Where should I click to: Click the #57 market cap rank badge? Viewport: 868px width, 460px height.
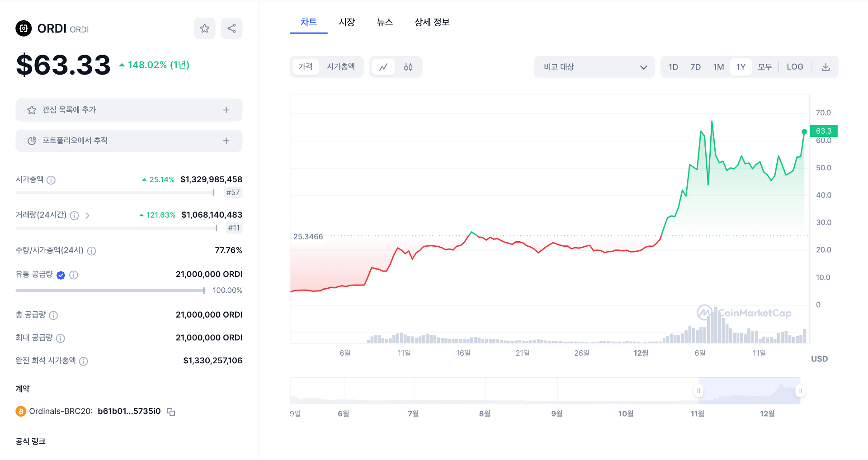coord(233,192)
